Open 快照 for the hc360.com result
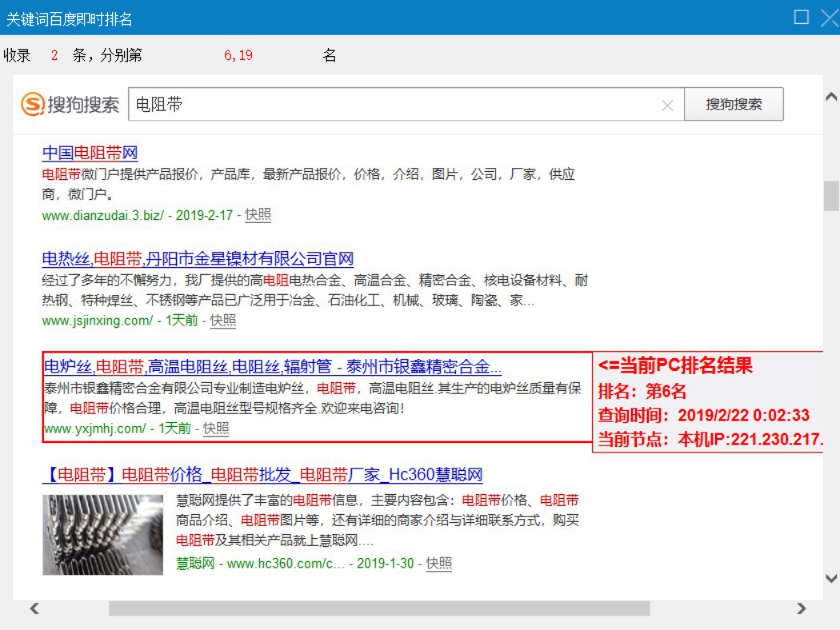840x630 pixels. coord(438,564)
